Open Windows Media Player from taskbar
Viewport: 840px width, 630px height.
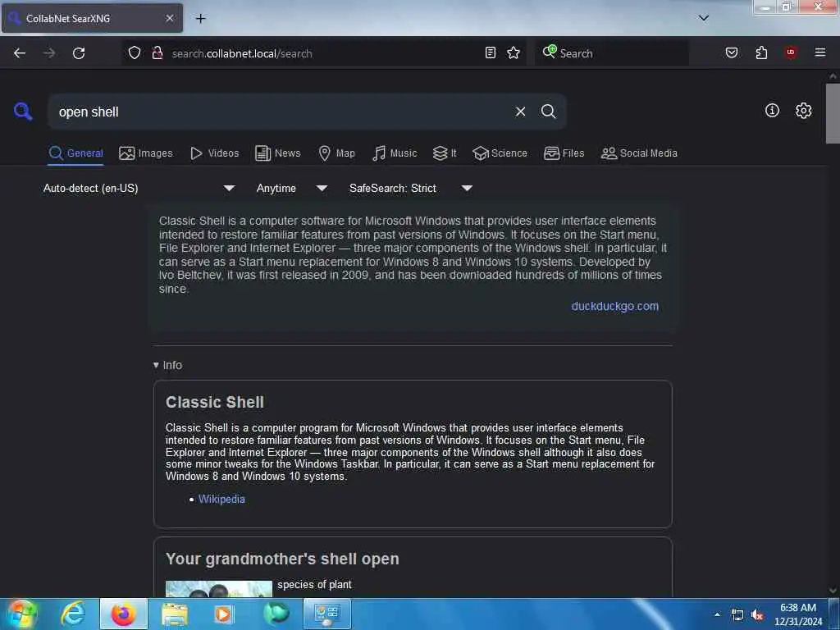(x=224, y=614)
